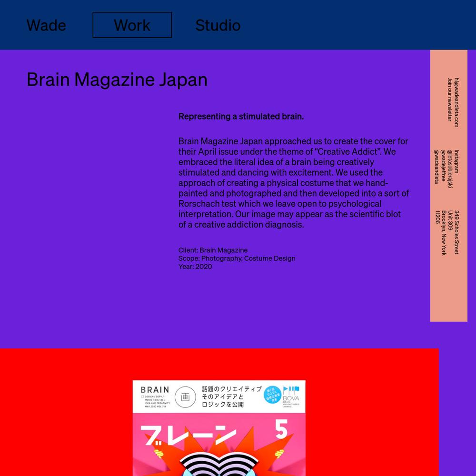This screenshot has width=476, height=476.
Task: Click the Year: 2020 line
Action: pyautogui.click(x=195, y=267)
